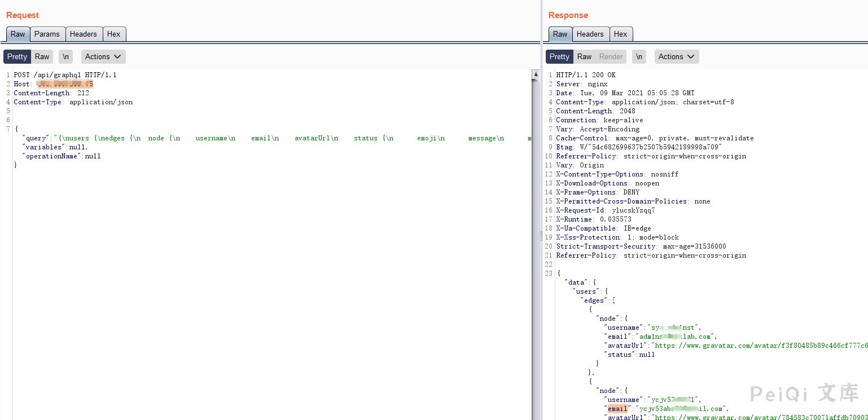Viewport: 868px width, 420px height.
Task: Toggle the \n newline display in Request
Action: click(x=65, y=56)
